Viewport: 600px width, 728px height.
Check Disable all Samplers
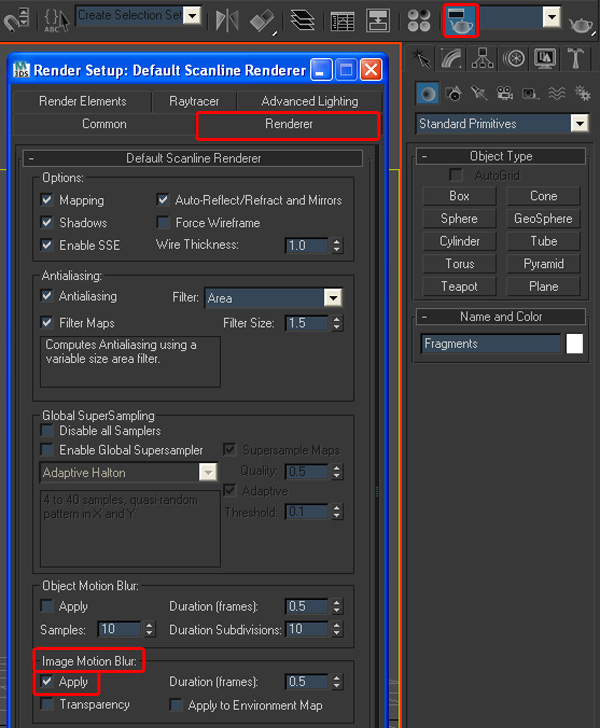(x=47, y=430)
